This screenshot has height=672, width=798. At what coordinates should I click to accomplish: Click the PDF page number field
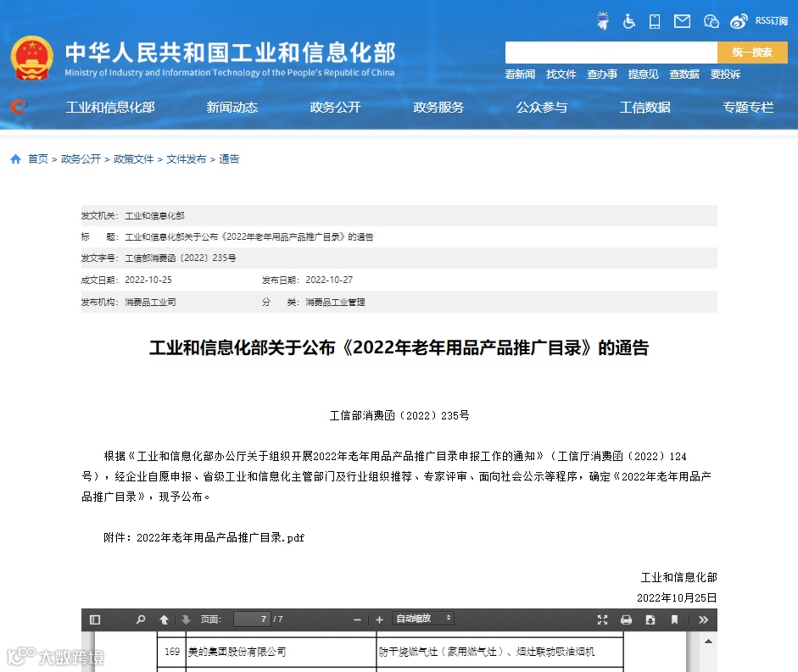coord(252,619)
